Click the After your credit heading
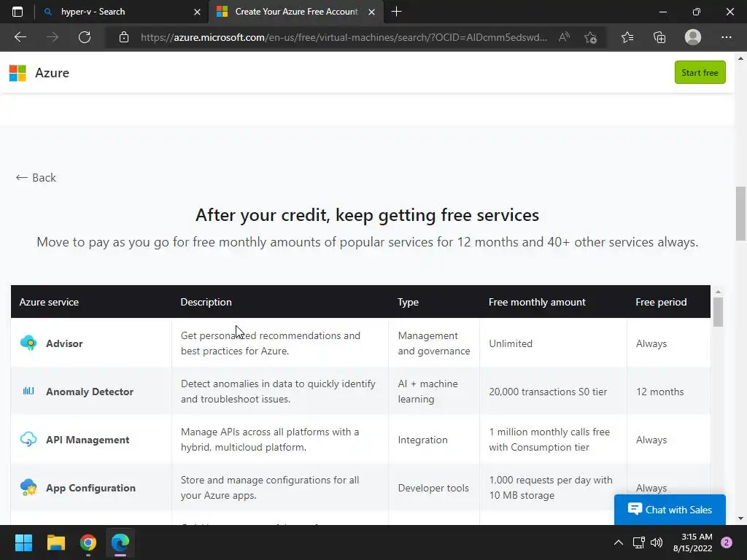 [x=367, y=215]
